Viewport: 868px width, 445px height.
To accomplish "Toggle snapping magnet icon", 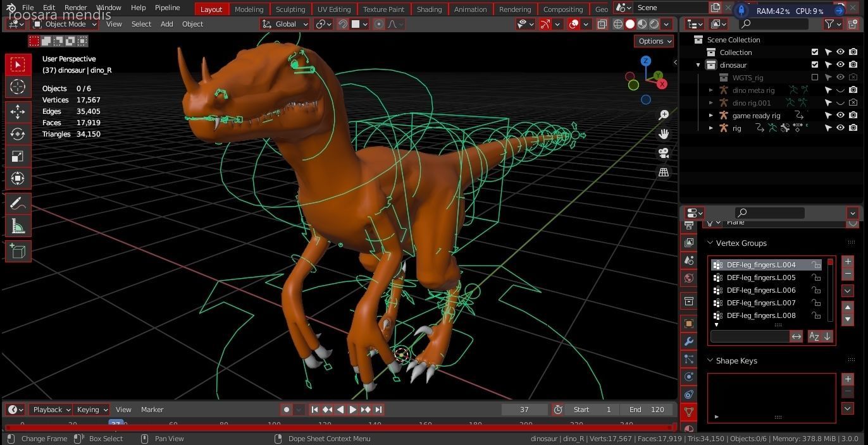I will pyautogui.click(x=343, y=24).
